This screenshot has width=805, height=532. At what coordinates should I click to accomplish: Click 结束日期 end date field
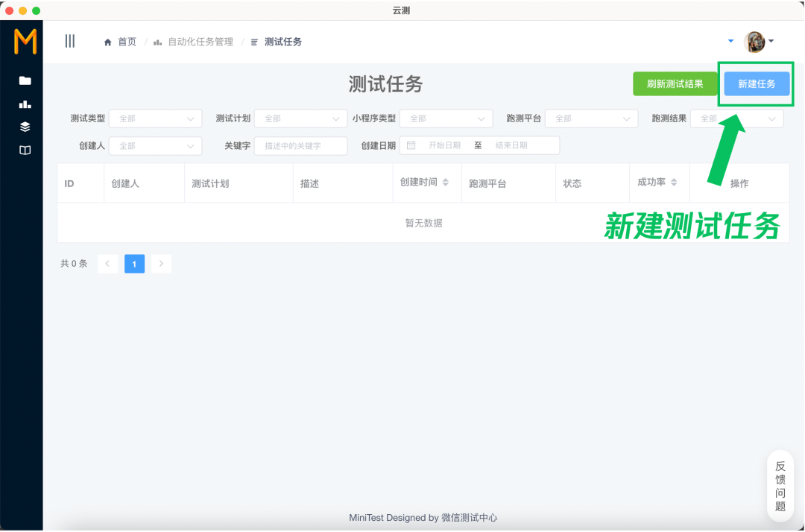coord(511,146)
